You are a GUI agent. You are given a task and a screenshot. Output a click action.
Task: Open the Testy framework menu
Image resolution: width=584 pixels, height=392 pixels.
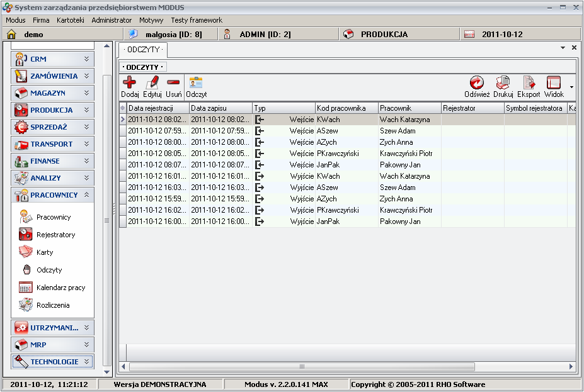coord(197,20)
